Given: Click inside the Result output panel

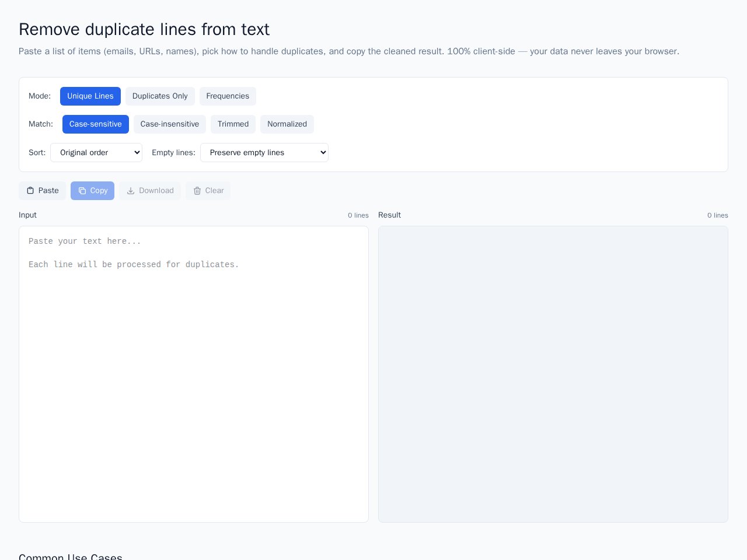Looking at the screenshot, I should pos(553,374).
